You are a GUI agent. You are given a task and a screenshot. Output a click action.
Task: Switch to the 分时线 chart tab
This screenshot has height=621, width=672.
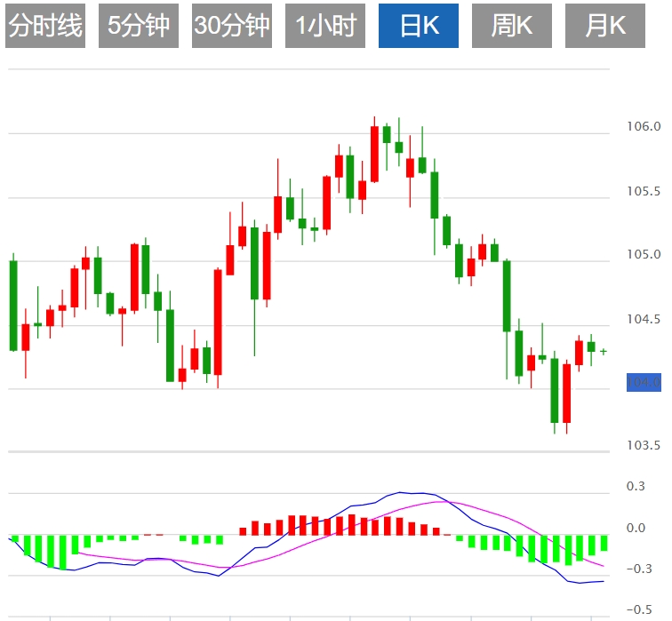tap(45, 26)
